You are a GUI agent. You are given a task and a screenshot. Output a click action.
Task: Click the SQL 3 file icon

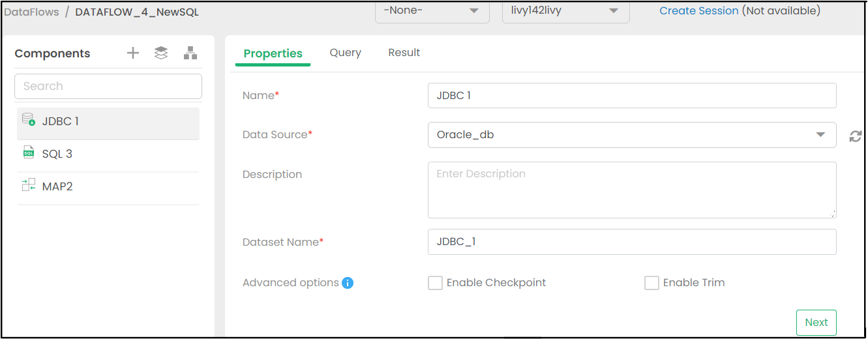(28, 153)
